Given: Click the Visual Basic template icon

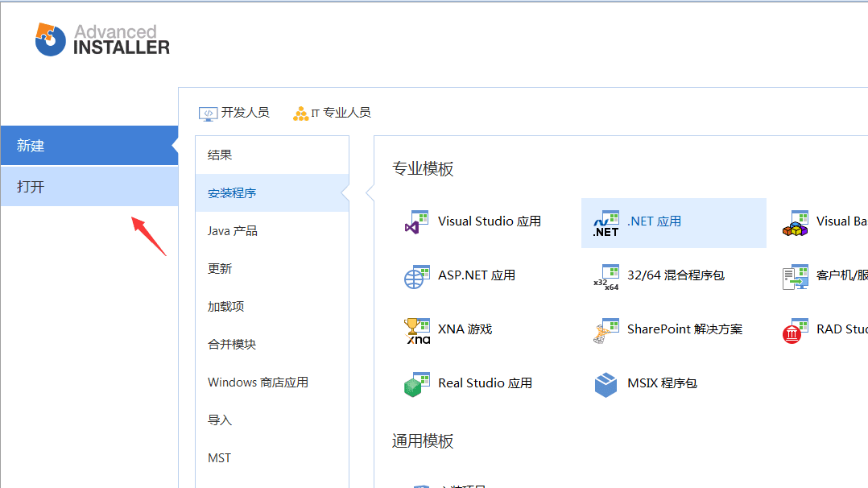Looking at the screenshot, I should pos(796,223).
